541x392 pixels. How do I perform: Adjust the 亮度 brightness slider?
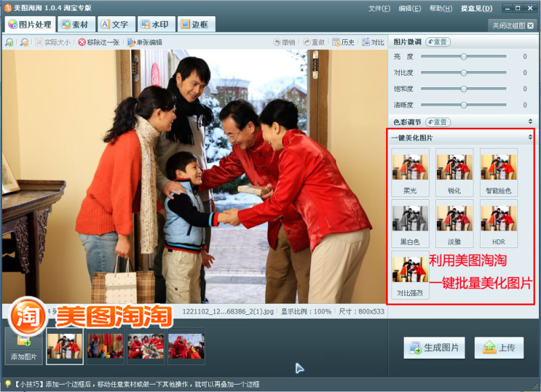click(x=464, y=57)
